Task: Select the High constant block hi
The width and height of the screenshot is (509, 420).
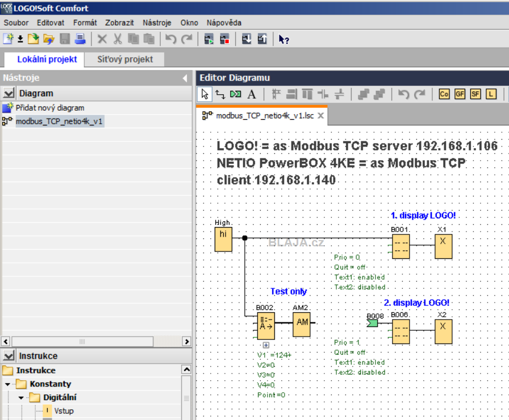Action: (223, 240)
